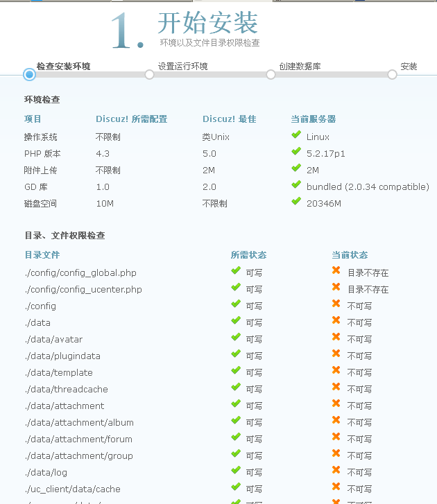Click the bundled (2.0.34 compatible) text
Image resolution: width=437 pixels, height=504 pixels.
[368, 187]
